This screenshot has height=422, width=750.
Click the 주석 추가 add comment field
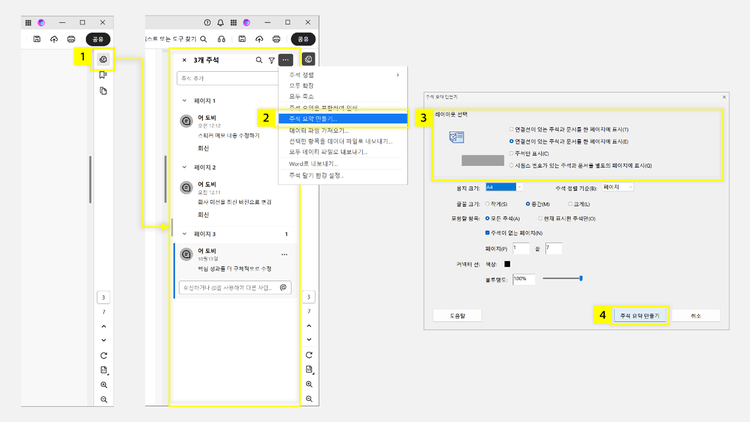pyautogui.click(x=228, y=78)
